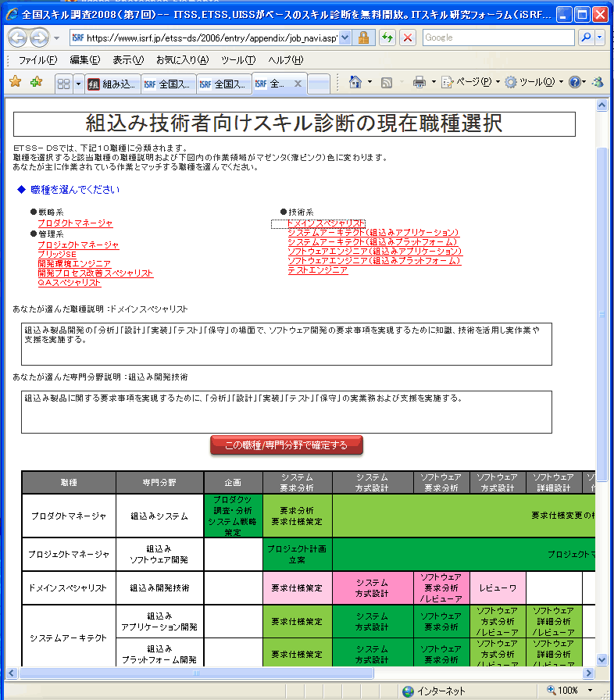Click the Help question mark icon

tap(575, 82)
